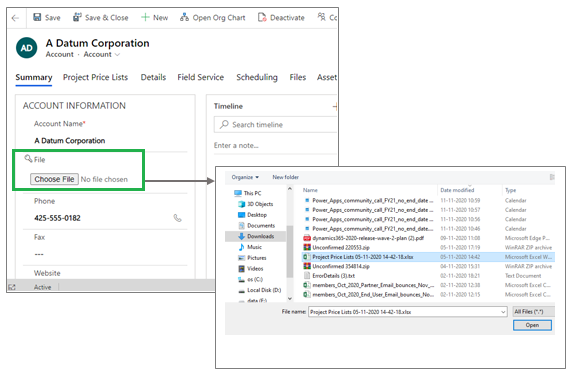Sort files by Date modified header
The width and height of the screenshot is (572, 377).
457,190
